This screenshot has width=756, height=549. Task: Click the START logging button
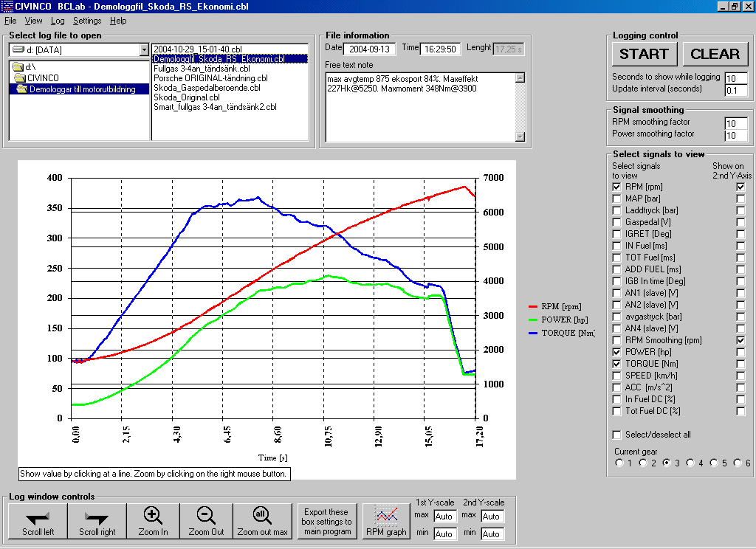[x=645, y=54]
